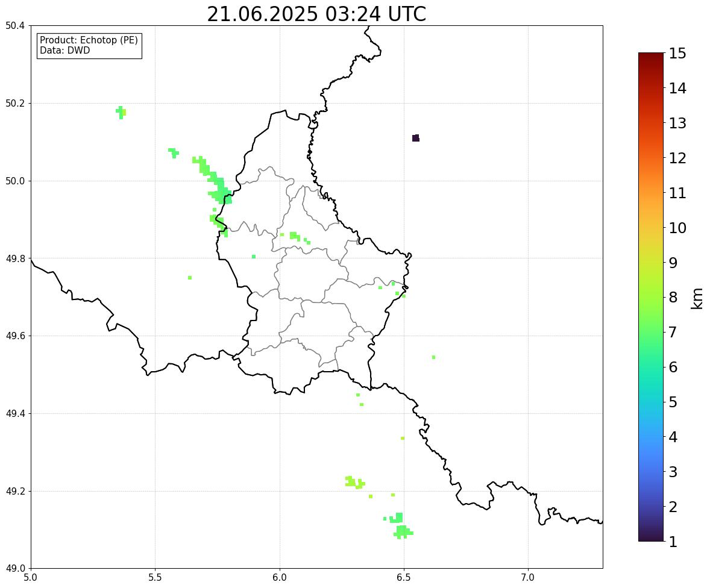Click the colorbar tick label '10'
This screenshot has height=588, width=710.
[677, 228]
